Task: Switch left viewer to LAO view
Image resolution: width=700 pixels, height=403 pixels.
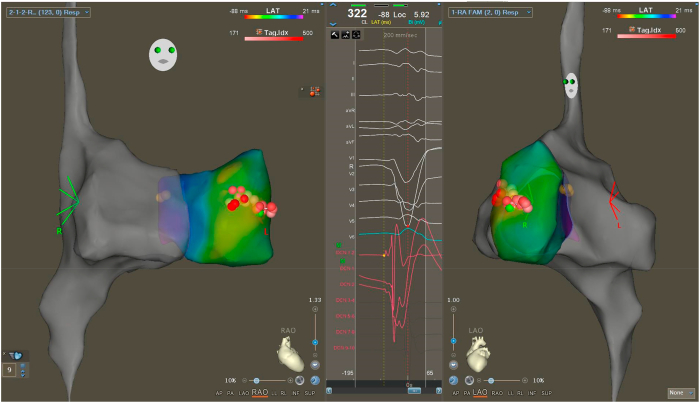Action: 243,393
